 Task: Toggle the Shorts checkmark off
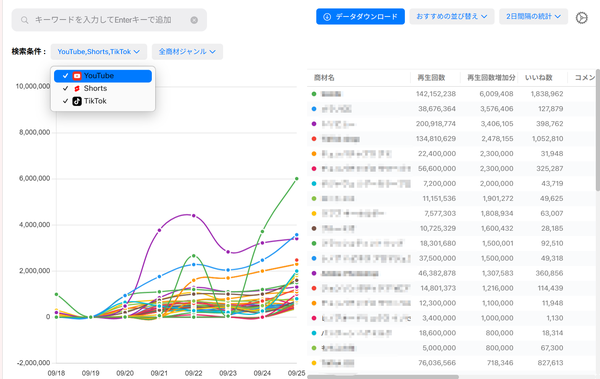(x=65, y=88)
